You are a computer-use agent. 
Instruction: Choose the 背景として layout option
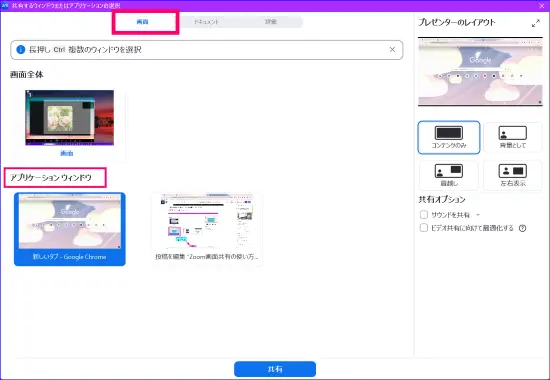point(512,137)
